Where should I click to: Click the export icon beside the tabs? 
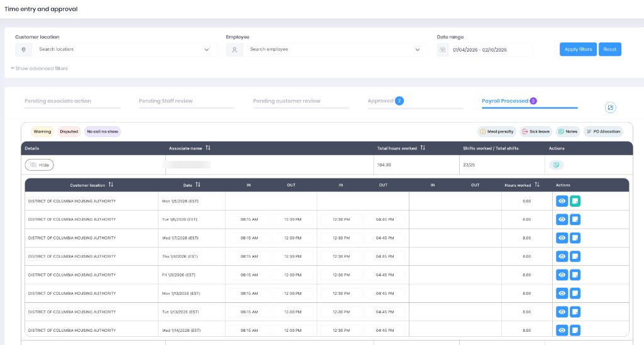(x=610, y=107)
